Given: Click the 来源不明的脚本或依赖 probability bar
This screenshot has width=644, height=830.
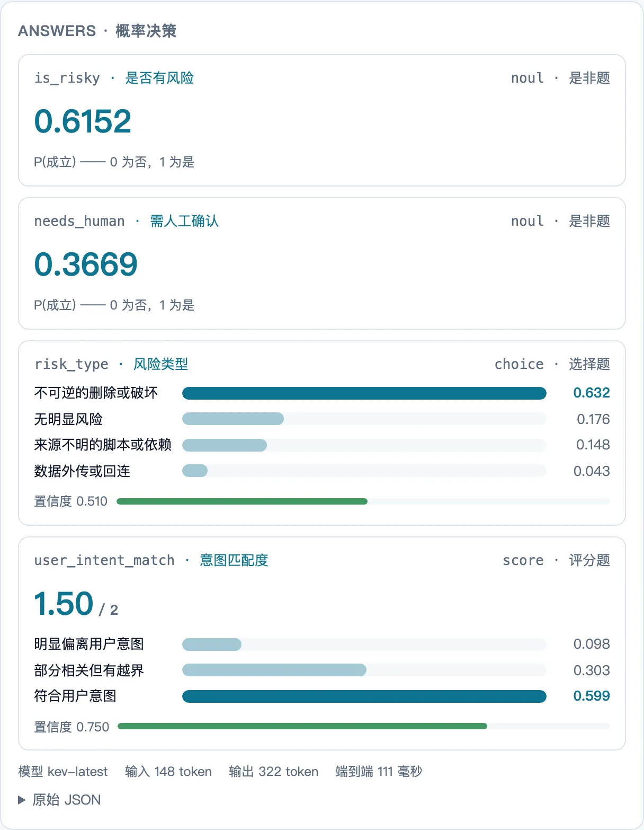Looking at the screenshot, I should click(364, 445).
